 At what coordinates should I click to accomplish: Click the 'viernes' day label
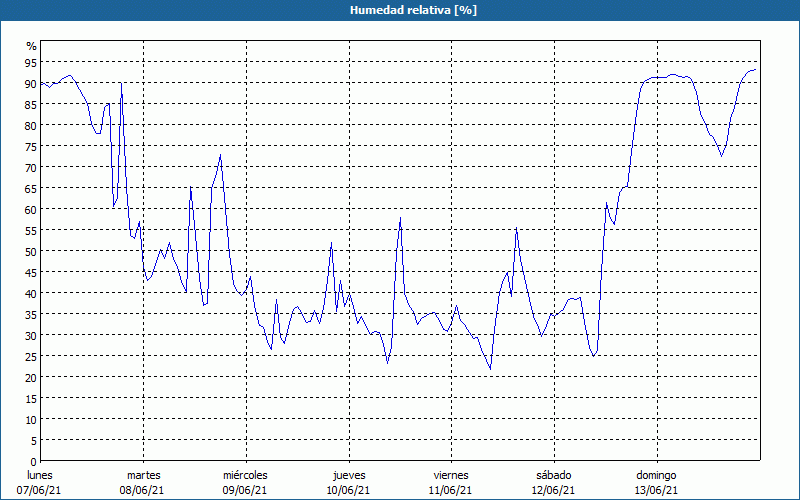click(451, 475)
